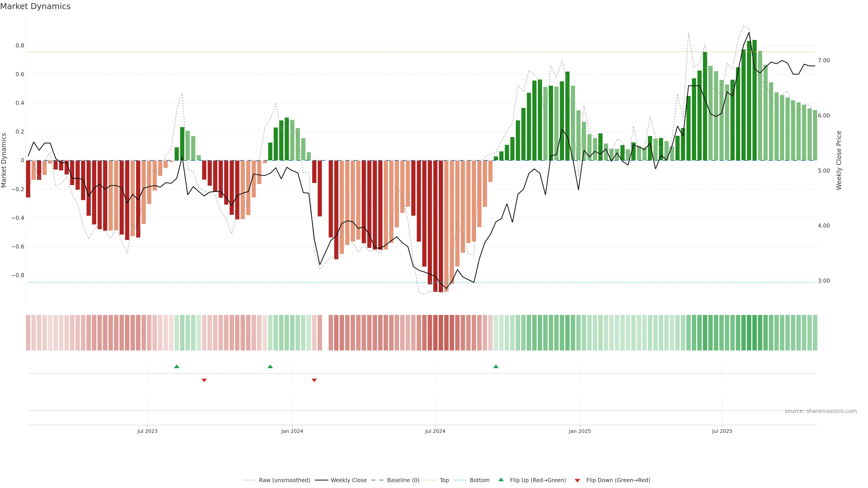Click the first green flip-up triangle marker

pyautogui.click(x=177, y=366)
